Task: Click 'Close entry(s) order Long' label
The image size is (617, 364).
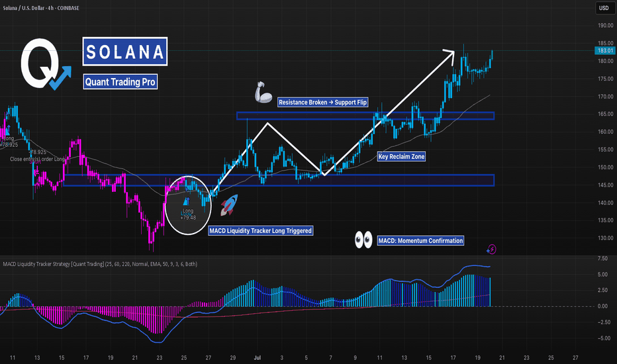Action: 37,159
